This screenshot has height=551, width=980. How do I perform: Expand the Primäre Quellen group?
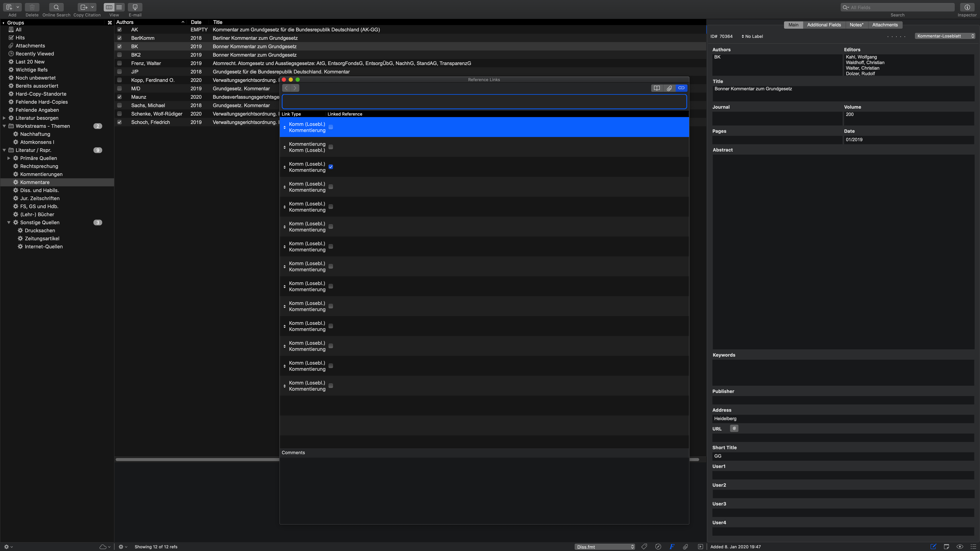point(9,158)
